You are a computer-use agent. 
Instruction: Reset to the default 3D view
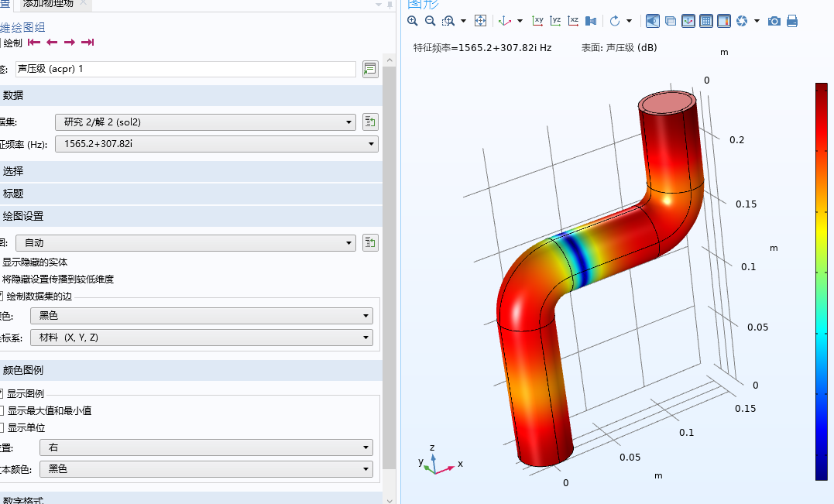[505, 21]
